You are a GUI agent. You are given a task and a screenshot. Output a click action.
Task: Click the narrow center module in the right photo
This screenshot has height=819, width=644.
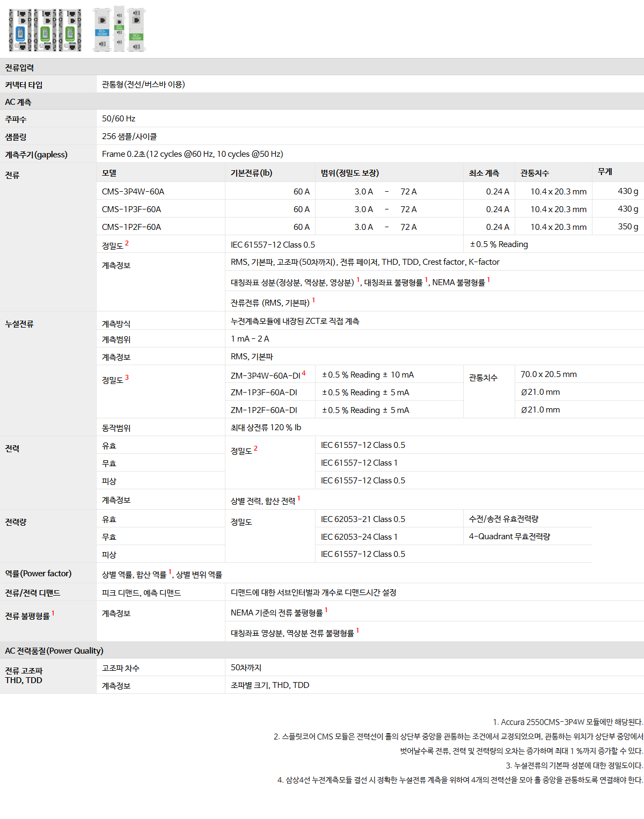(119, 28)
